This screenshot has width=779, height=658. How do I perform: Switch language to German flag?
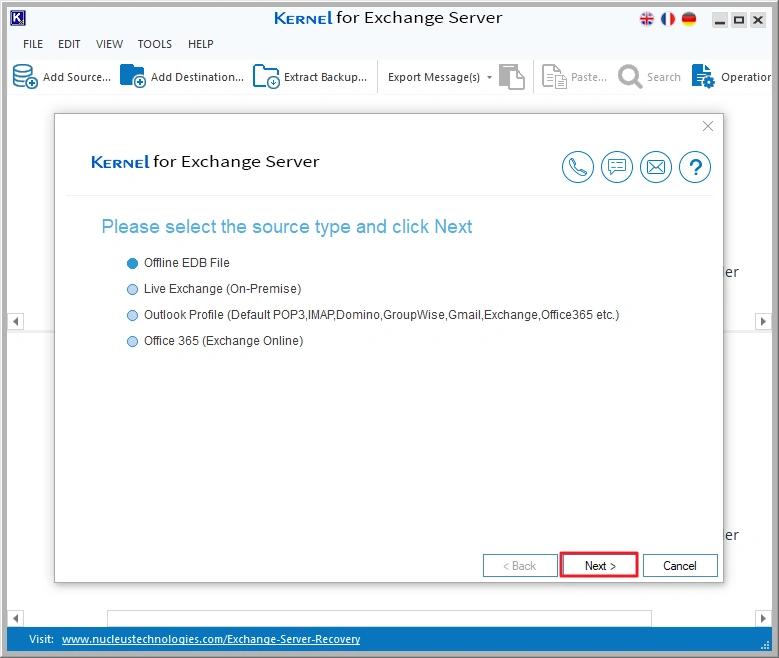pyautogui.click(x=689, y=19)
